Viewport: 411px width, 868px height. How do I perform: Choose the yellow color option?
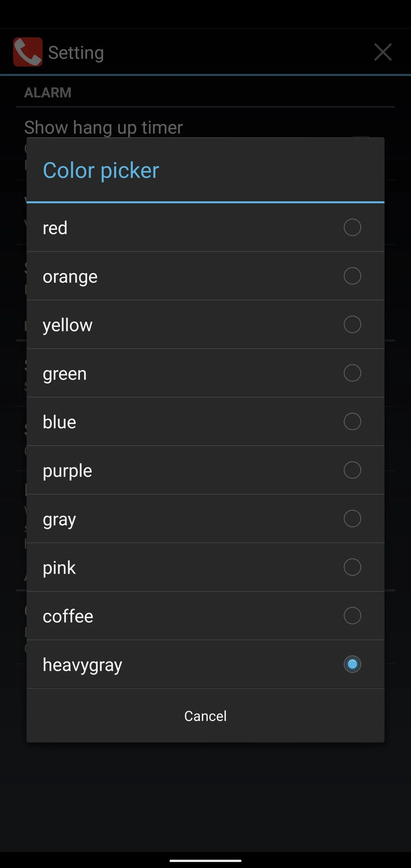[x=205, y=325]
